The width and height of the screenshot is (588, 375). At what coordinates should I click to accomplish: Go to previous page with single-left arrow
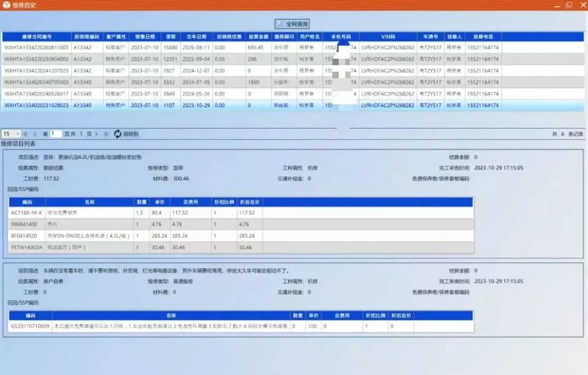[35, 134]
